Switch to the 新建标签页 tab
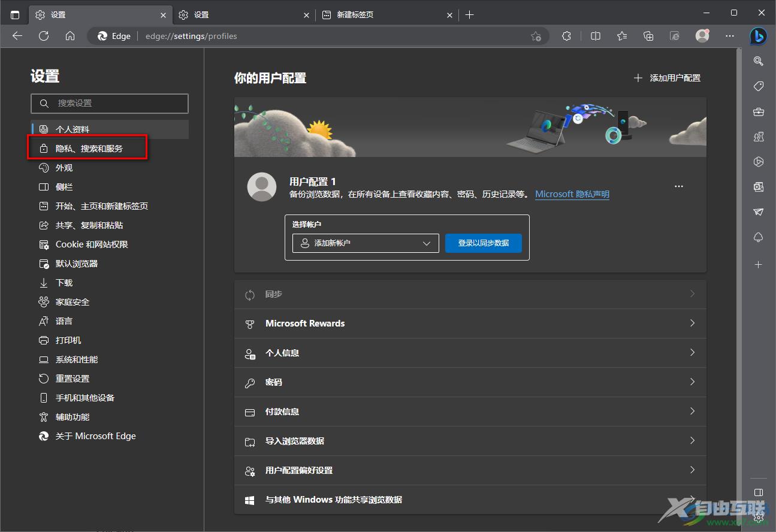This screenshot has height=532, width=776. [388, 14]
